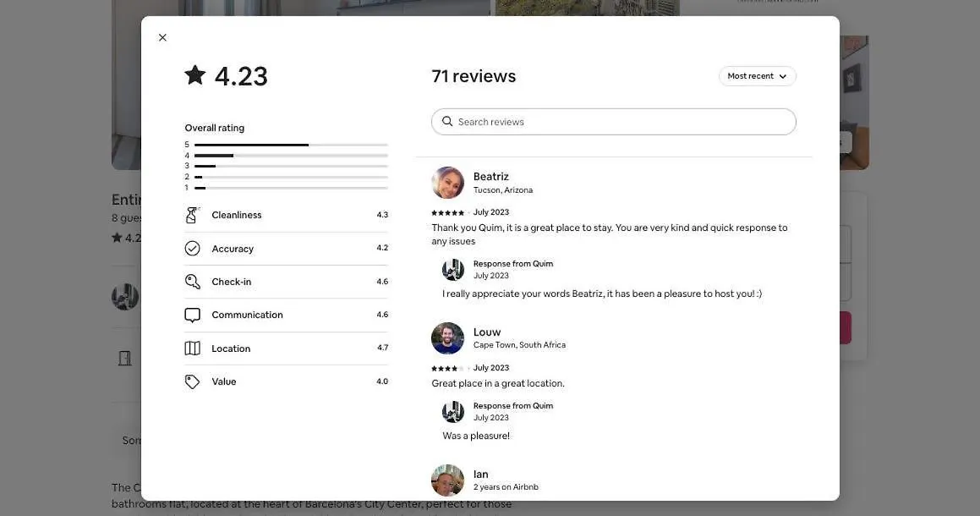Click 'Great place in a great location.' text
This screenshot has height=516, width=980.
pos(498,383)
